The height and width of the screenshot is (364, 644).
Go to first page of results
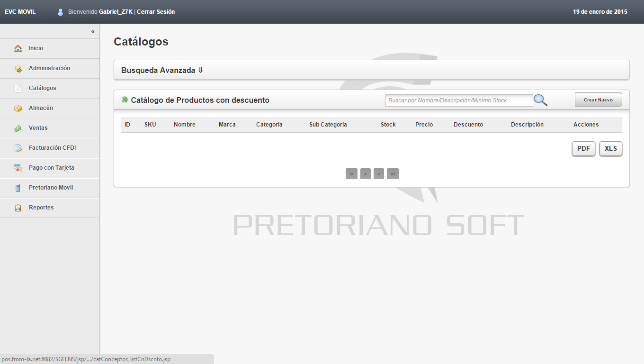click(x=351, y=173)
